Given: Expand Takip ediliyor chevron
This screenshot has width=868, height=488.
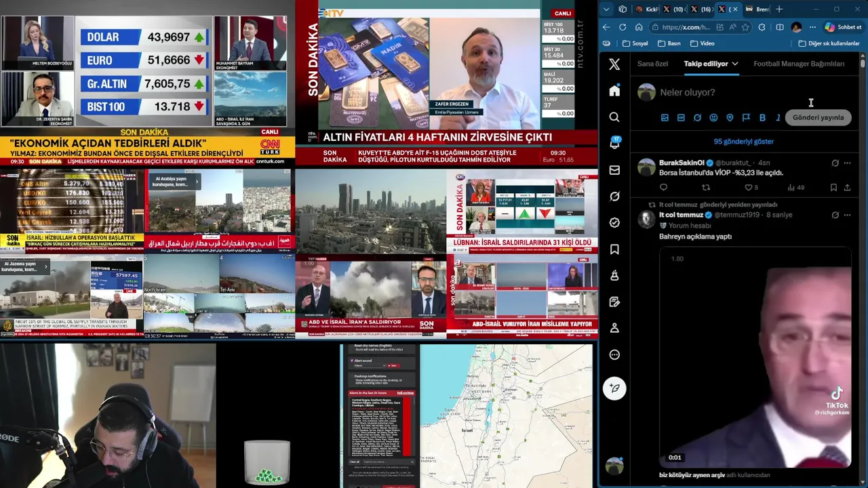Looking at the screenshot, I should 734,64.
